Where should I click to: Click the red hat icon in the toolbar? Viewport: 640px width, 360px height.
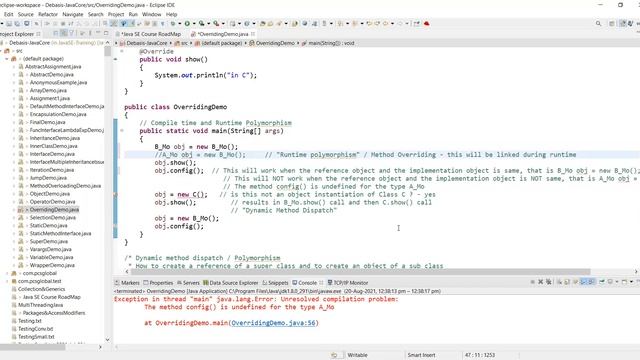click(x=427, y=24)
